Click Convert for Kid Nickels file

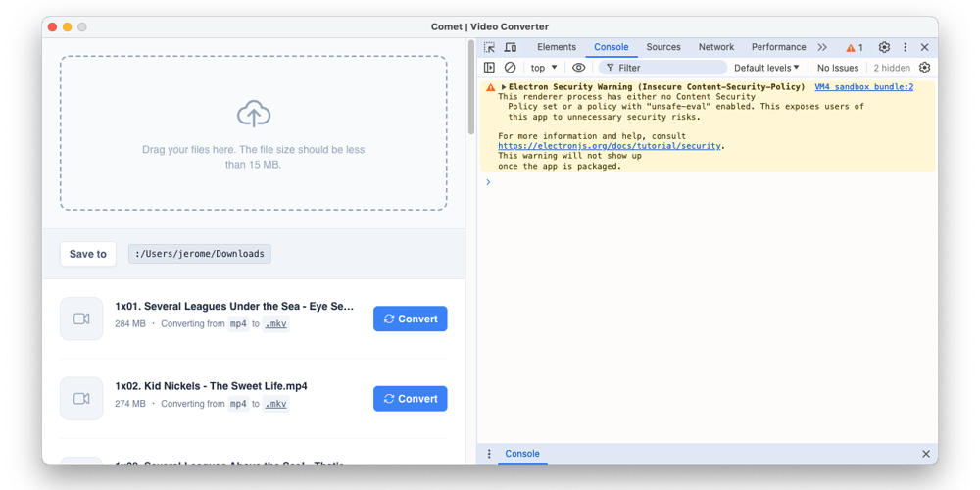[410, 399]
